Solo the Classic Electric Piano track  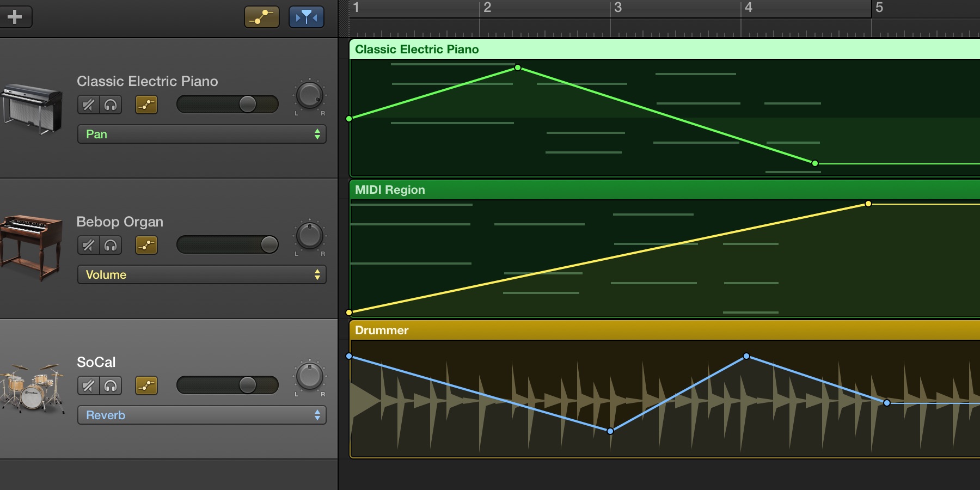(111, 105)
